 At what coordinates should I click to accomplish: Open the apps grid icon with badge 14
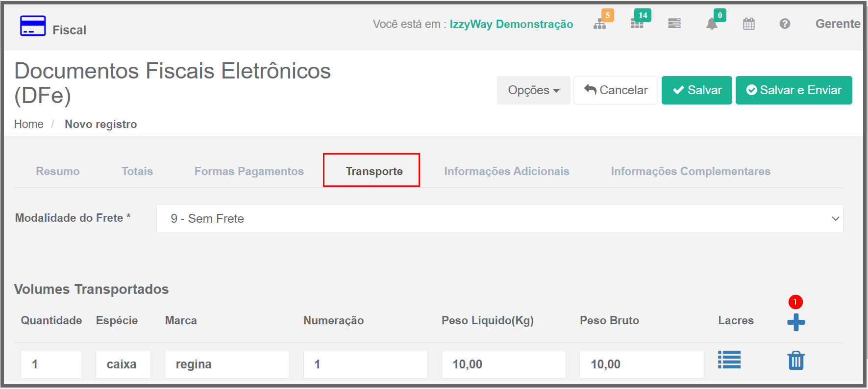637,24
